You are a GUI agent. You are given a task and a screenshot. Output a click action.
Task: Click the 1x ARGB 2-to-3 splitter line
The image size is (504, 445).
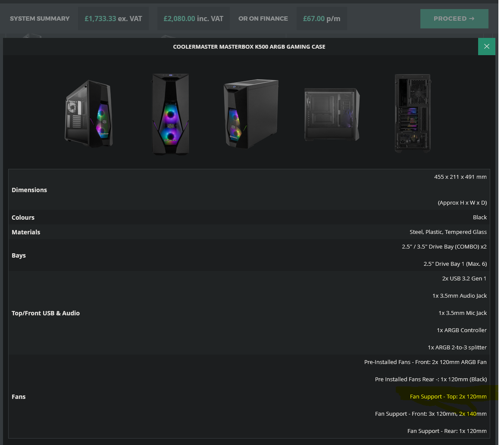tap(457, 347)
